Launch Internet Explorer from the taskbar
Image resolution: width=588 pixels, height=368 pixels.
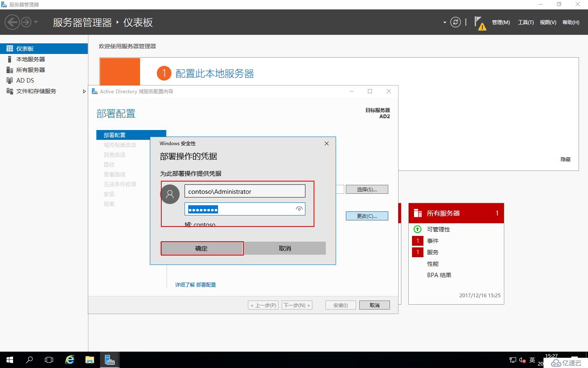click(x=70, y=360)
